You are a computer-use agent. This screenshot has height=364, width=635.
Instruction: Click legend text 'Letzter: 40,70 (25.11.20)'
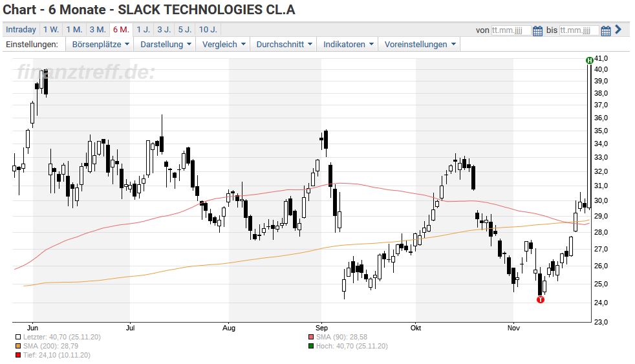pyautogui.click(x=61, y=337)
